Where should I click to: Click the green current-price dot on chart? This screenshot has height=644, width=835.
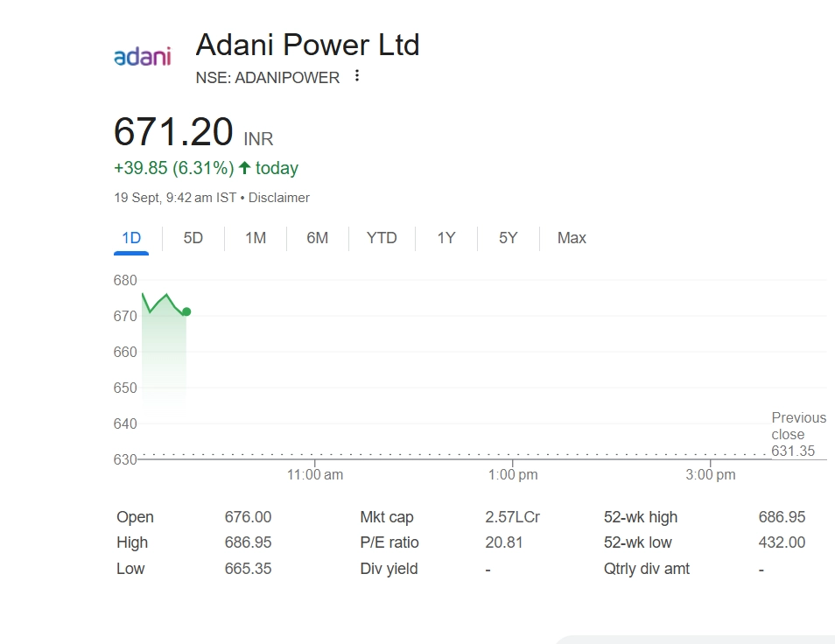tap(186, 311)
